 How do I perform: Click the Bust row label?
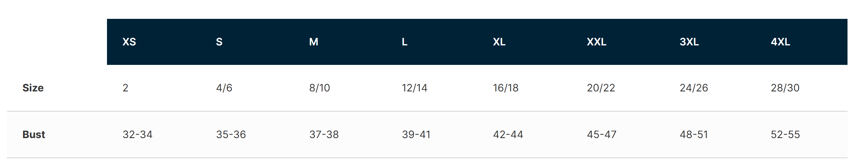[34, 135]
